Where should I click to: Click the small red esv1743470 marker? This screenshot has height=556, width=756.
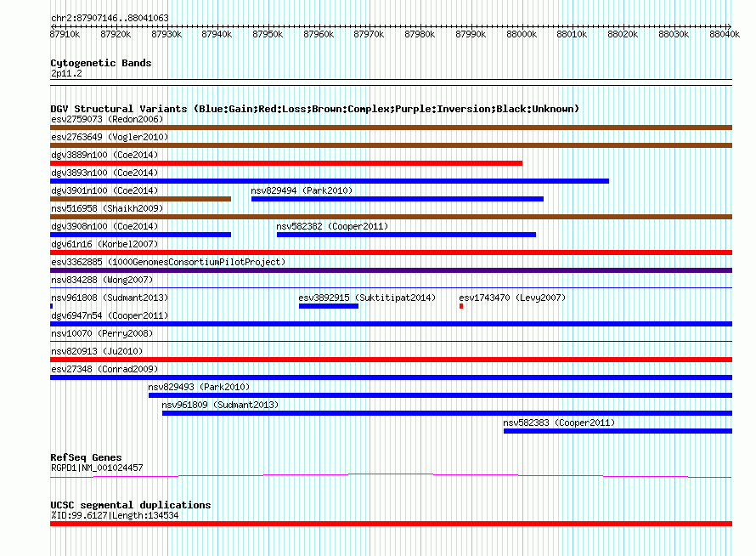click(461, 306)
